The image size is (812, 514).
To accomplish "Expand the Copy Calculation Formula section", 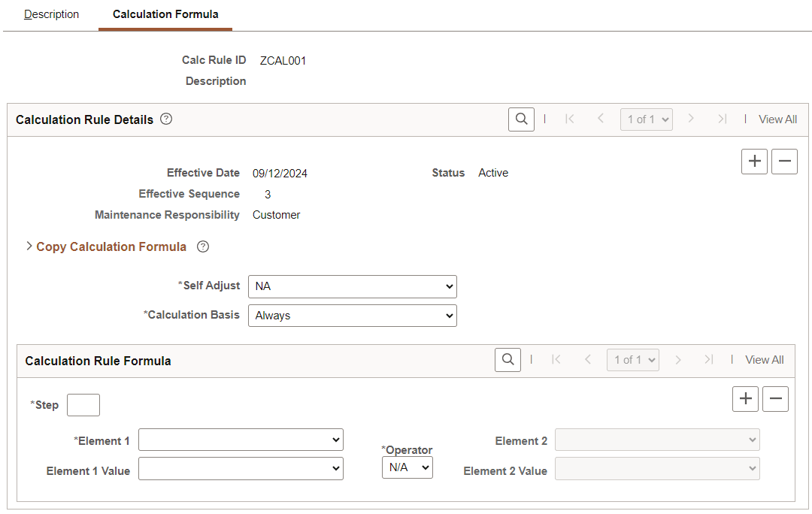I will 29,246.
